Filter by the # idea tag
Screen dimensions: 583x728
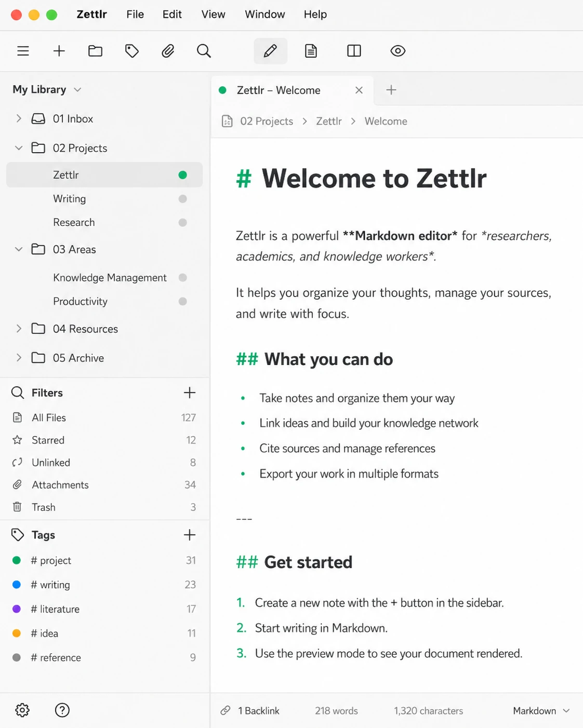104,633
